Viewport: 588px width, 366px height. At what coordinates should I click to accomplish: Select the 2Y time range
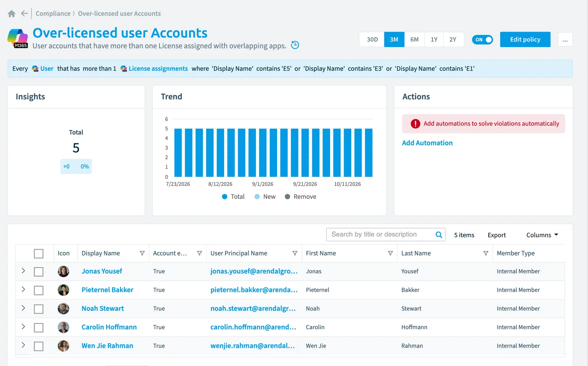tap(453, 39)
